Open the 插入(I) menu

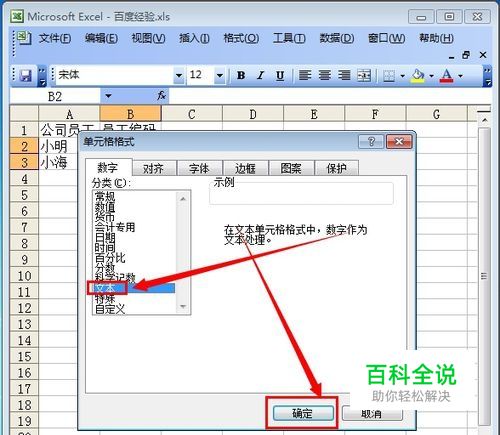click(x=194, y=38)
